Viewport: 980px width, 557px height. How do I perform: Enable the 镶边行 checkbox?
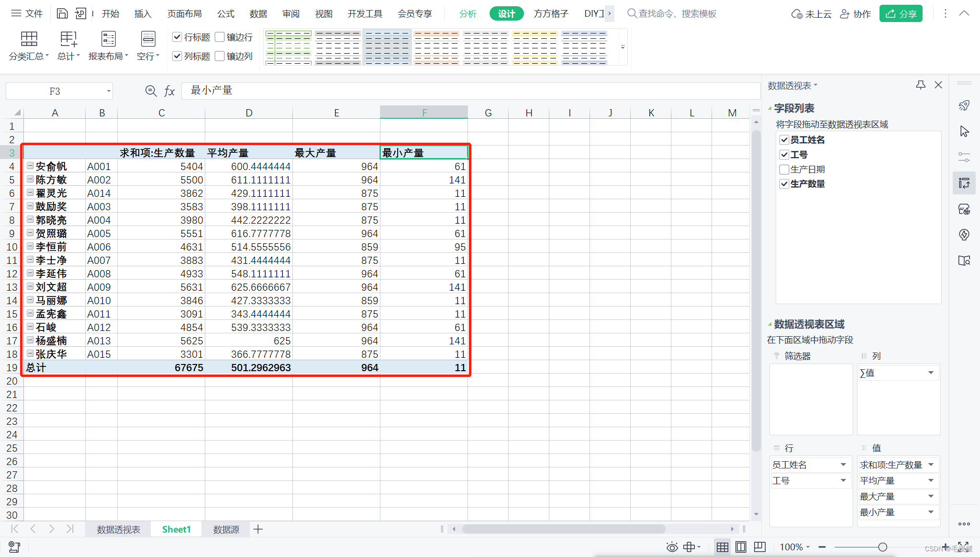pyautogui.click(x=220, y=37)
